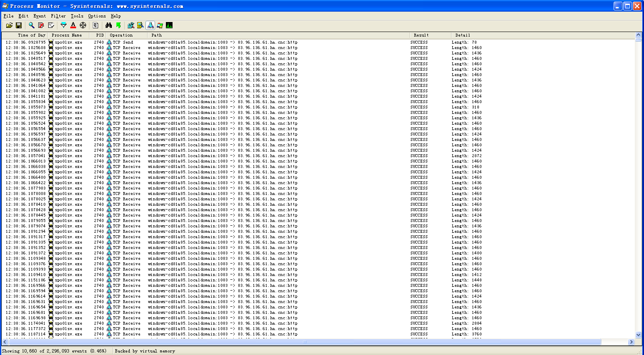Image resolution: width=644 pixels, height=355 pixels.
Task: Select the detail cell Length: 2872
Action: pyautogui.click(x=467, y=156)
